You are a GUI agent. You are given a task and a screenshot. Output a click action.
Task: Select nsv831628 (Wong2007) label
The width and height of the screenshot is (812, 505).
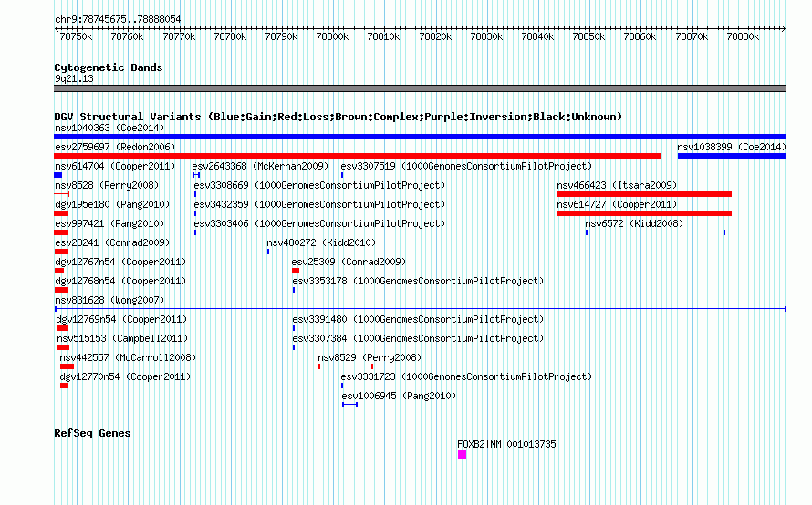tap(109, 300)
